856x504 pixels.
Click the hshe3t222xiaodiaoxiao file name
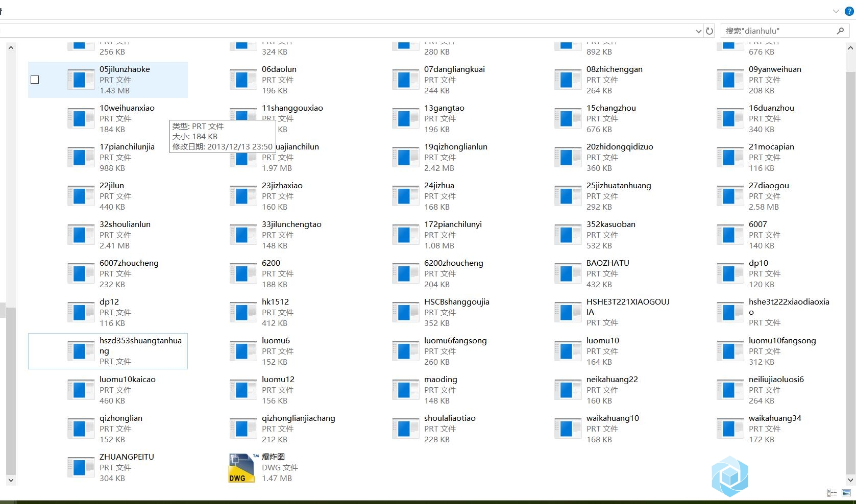[x=789, y=307]
